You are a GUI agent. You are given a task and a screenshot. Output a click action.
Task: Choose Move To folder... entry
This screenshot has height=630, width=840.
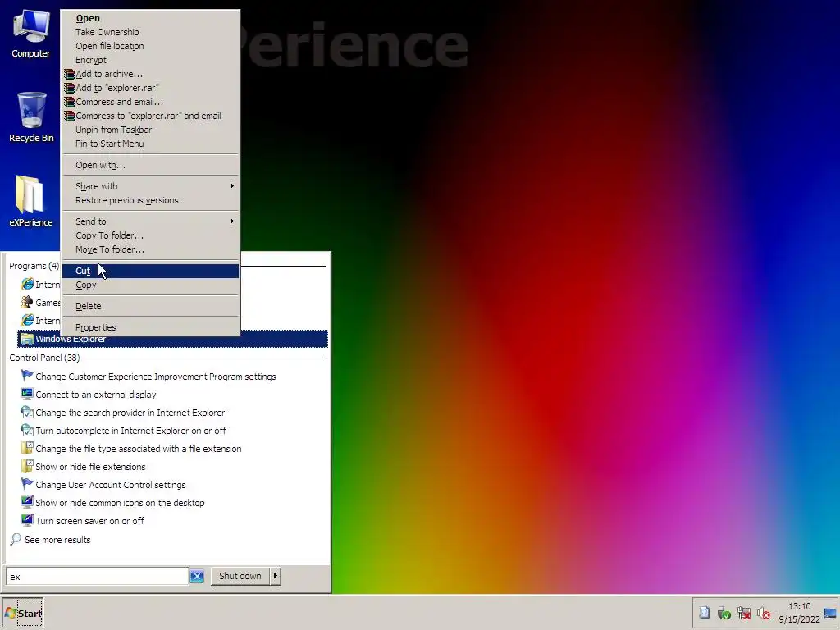tap(151, 249)
